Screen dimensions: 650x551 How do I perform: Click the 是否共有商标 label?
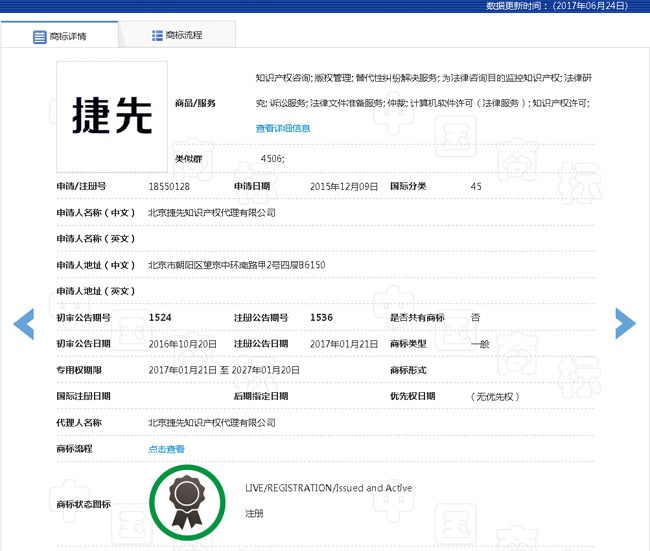pyautogui.click(x=417, y=318)
